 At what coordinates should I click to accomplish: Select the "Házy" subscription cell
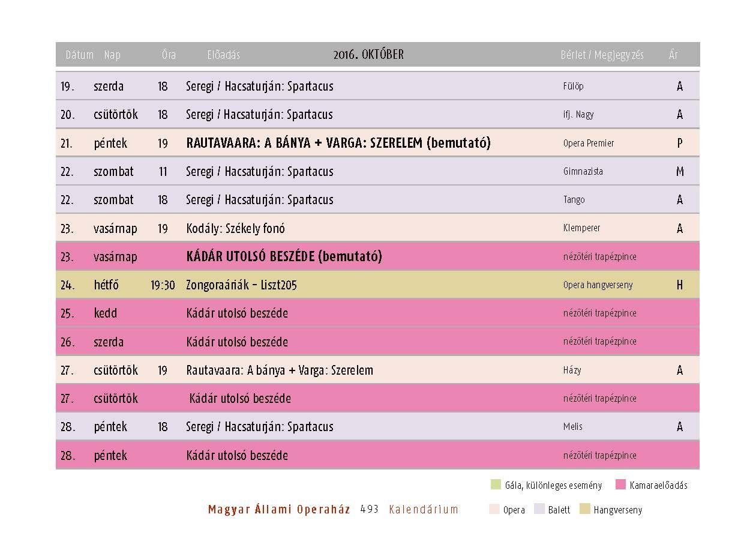tap(572, 370)
